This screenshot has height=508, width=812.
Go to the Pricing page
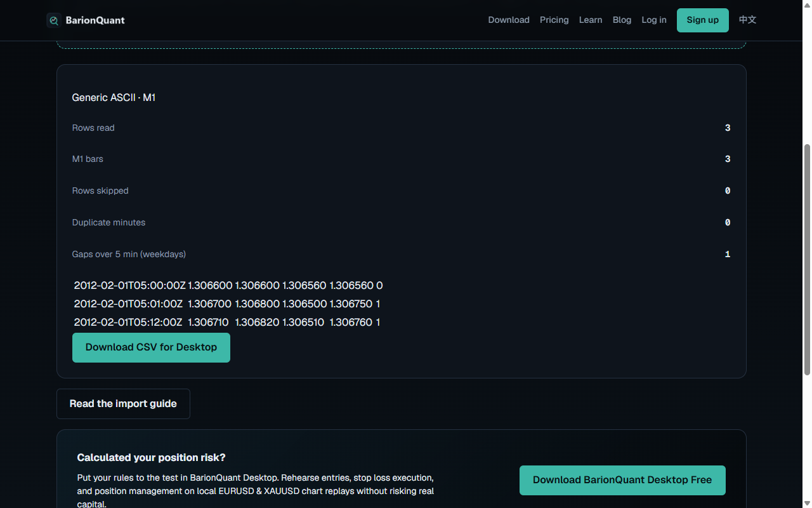(554, 20)
